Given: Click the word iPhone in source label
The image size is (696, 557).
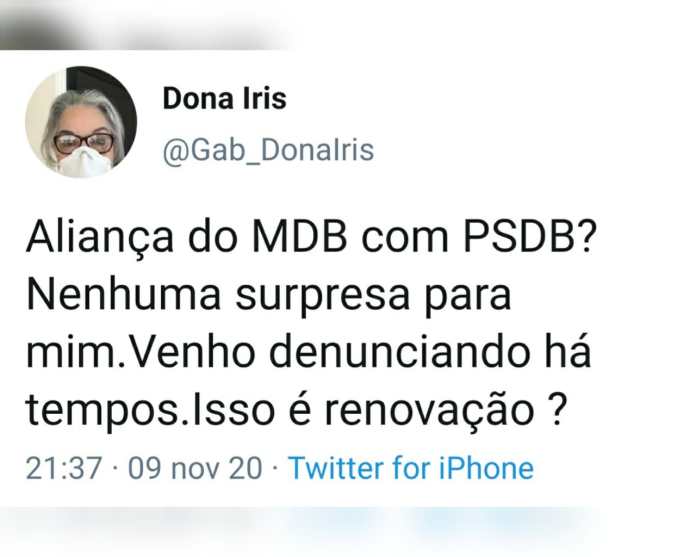Looking at the screenshot, I should (486, 468).
